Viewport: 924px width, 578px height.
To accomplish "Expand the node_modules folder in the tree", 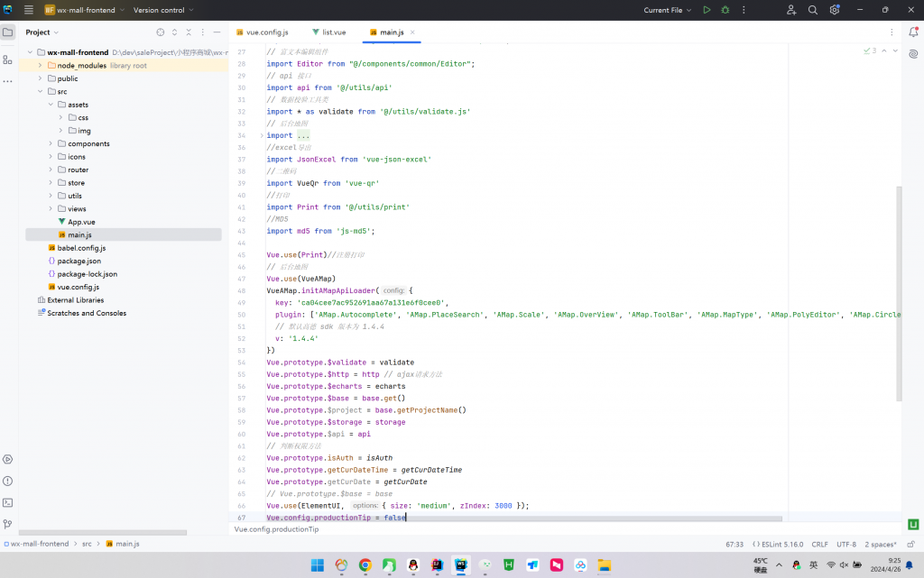I will pyautogui.click(x=40, y=66).
